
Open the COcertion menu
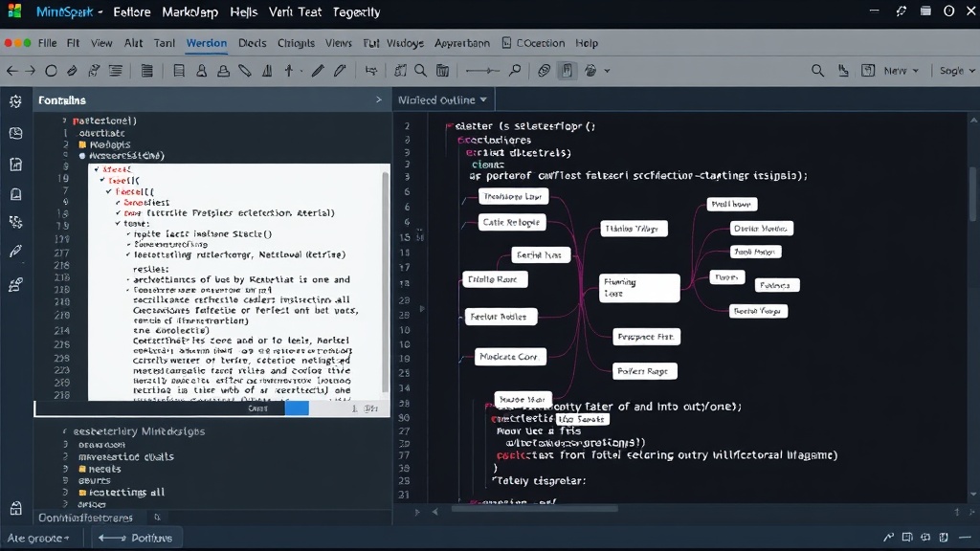tap(533, 43)
